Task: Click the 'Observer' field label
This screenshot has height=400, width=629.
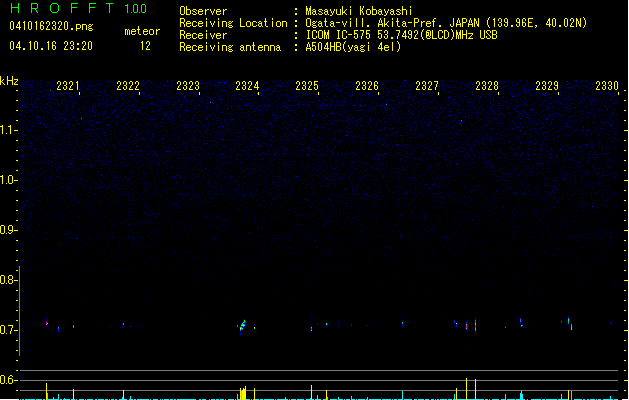Action: tap(203, 11)
